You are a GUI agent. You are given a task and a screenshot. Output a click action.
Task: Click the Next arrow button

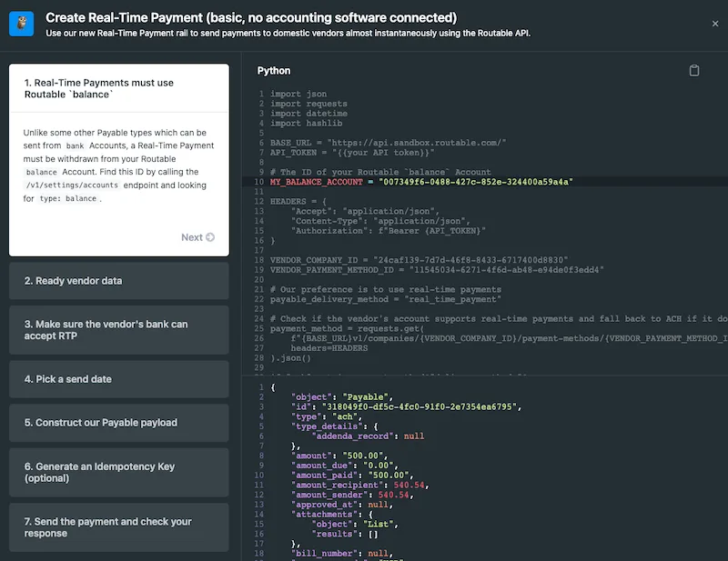[197, 237]
